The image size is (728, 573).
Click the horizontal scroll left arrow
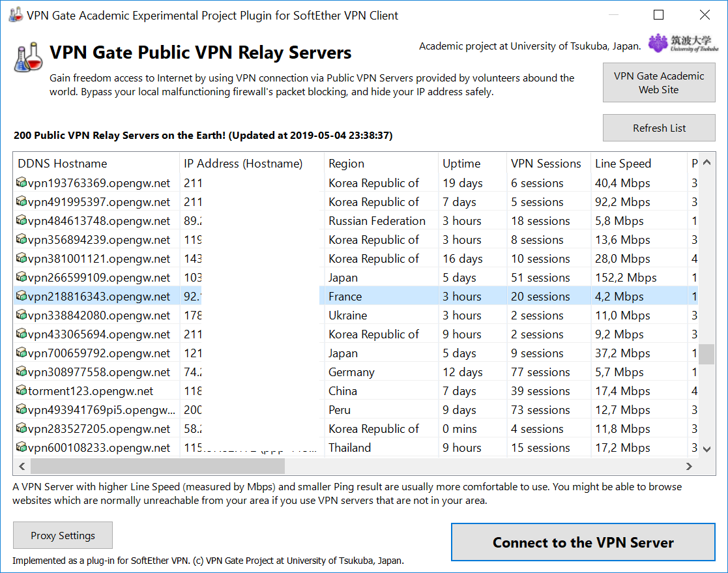coord(22,466)
